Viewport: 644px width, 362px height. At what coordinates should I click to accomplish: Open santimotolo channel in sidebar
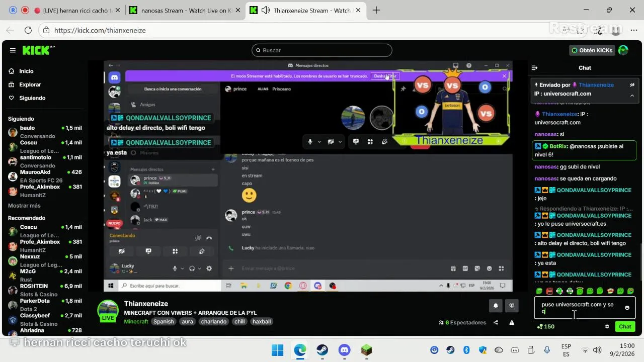pyautogui.click(x=45, y=161)
